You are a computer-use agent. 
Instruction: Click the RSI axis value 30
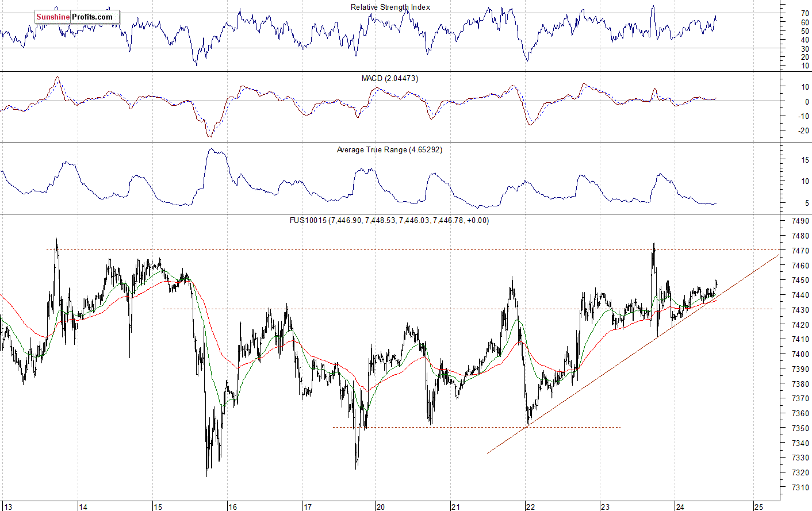click(x=805, y=49)
